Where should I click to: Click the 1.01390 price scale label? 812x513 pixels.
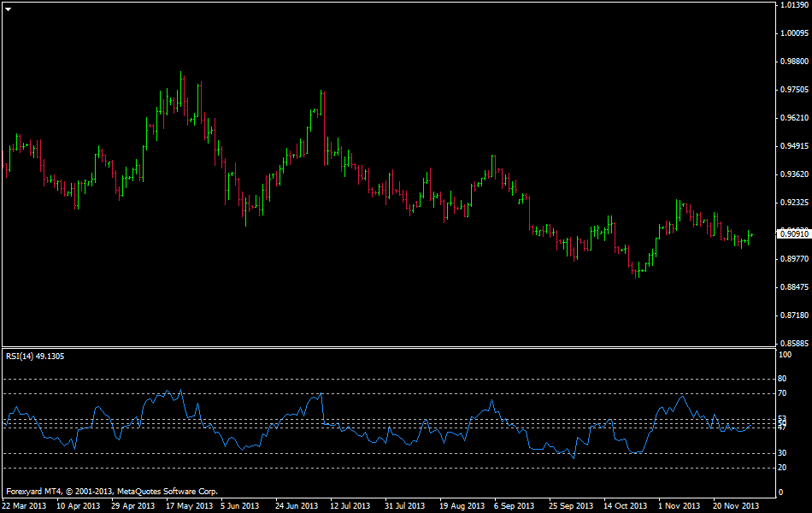coord(793,5)
